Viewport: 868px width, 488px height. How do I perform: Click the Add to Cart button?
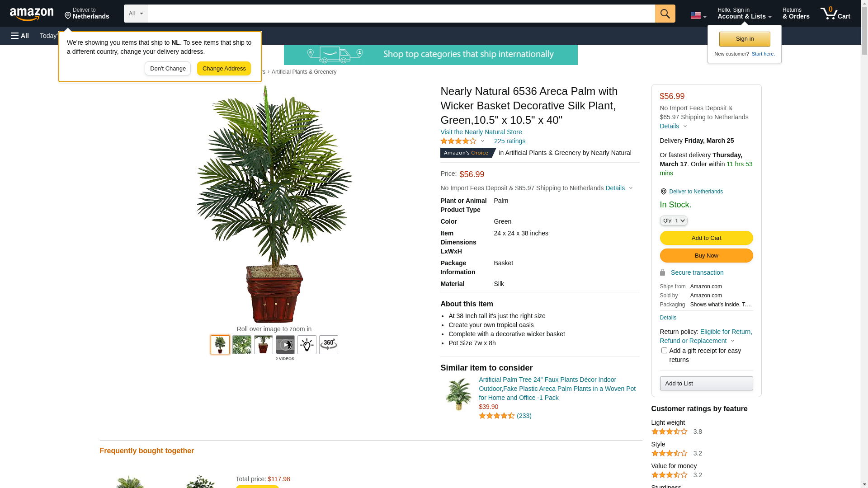[x=706, y=238]
